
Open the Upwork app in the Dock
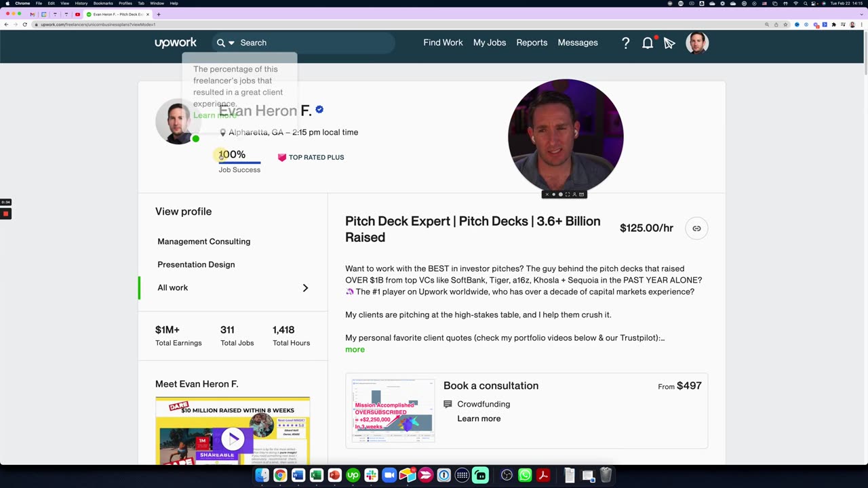[x=353, y=476]
